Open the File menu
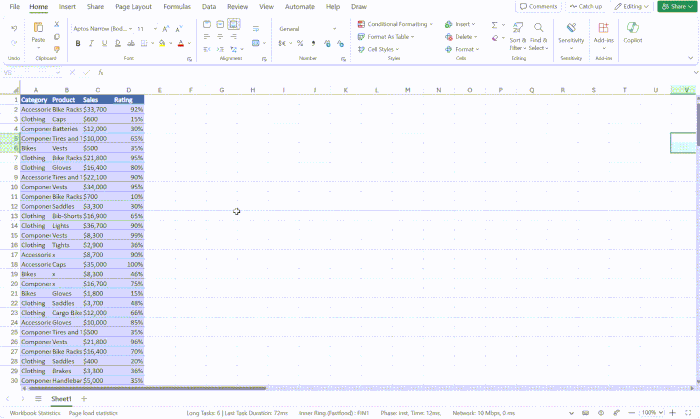This screenshot has width=700, height=419. click(15, 7)
